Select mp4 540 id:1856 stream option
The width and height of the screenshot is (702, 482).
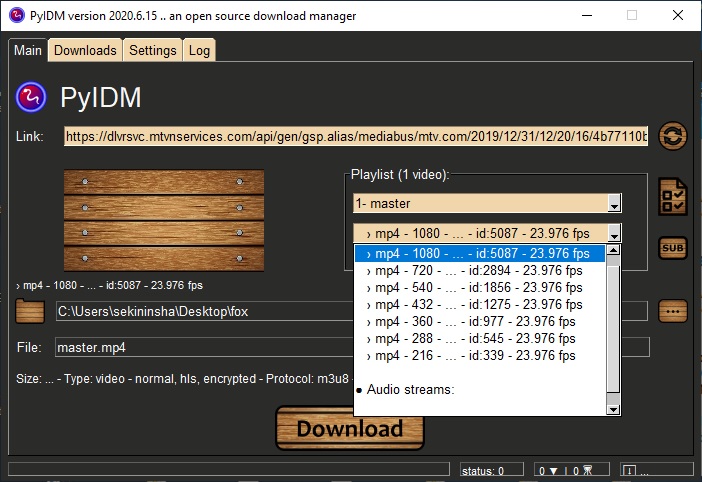479,287
